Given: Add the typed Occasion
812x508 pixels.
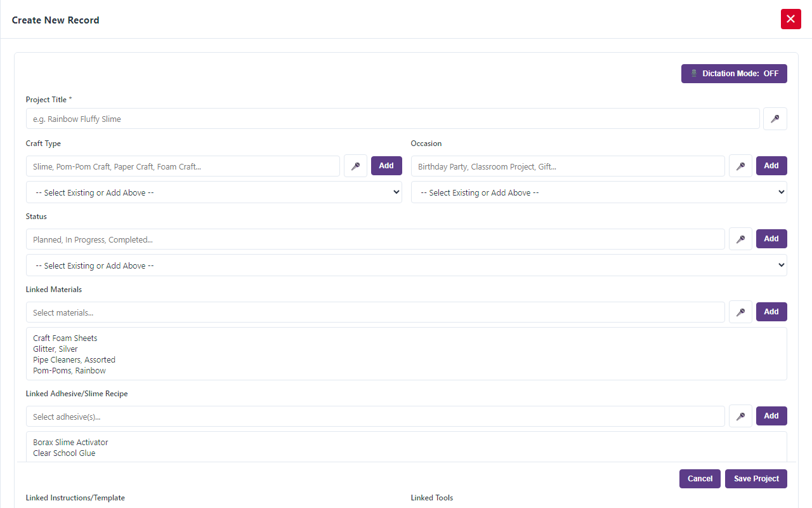Looking at the screenshot, I should 771,166.
